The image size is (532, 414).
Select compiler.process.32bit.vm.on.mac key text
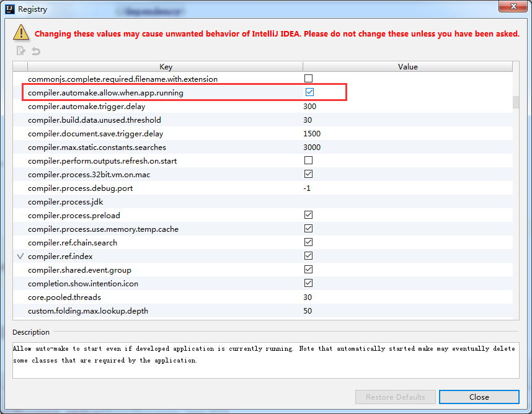click(x=89, y=175)
